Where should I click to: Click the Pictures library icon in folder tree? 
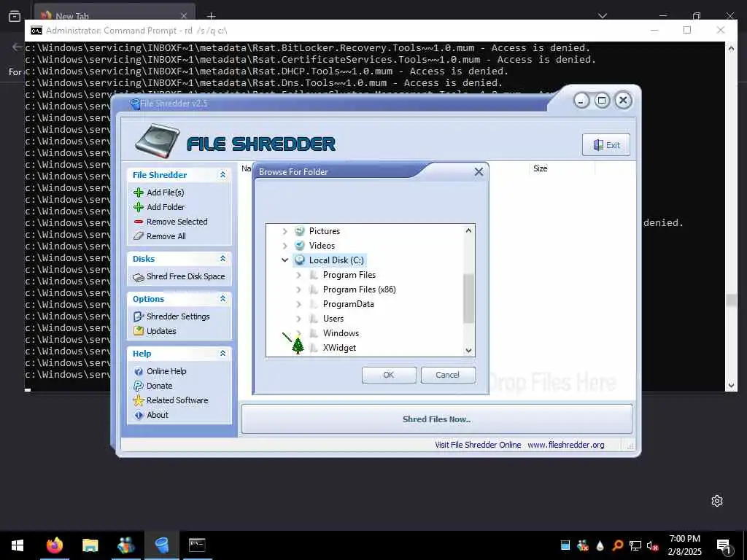(300, 231)
